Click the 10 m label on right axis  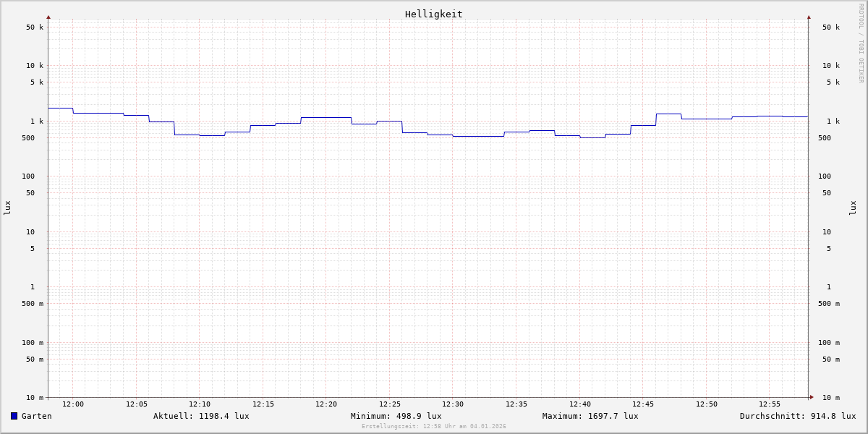[830, 398]
